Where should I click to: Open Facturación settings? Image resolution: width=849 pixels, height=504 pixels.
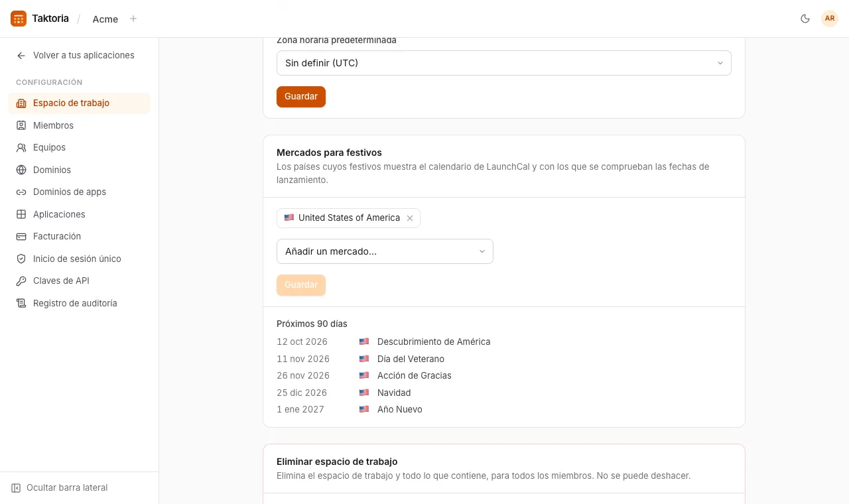tap(79, 237)
